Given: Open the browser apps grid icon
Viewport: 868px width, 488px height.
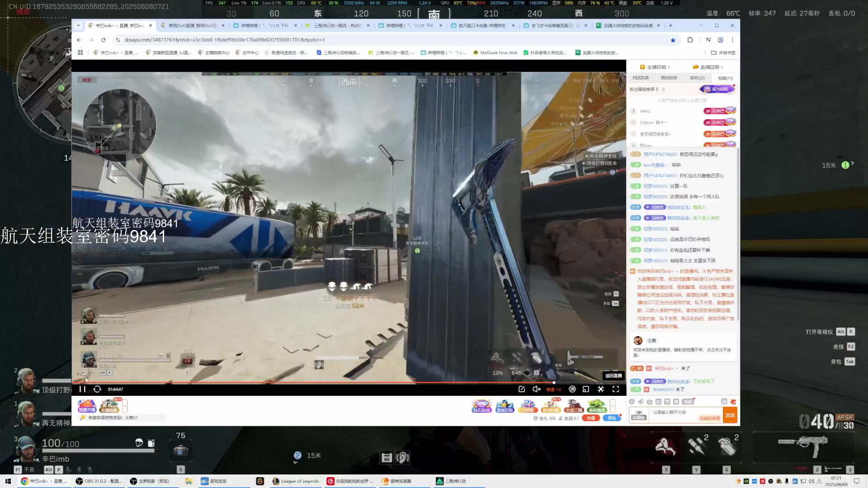Looking at the screenshot, I should (x=80, y=53).
